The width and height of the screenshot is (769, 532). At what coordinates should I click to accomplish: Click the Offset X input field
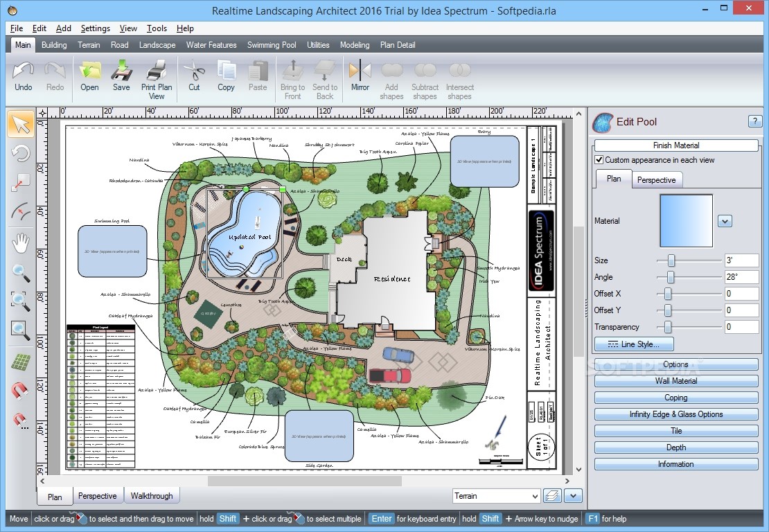pos(741,294)
